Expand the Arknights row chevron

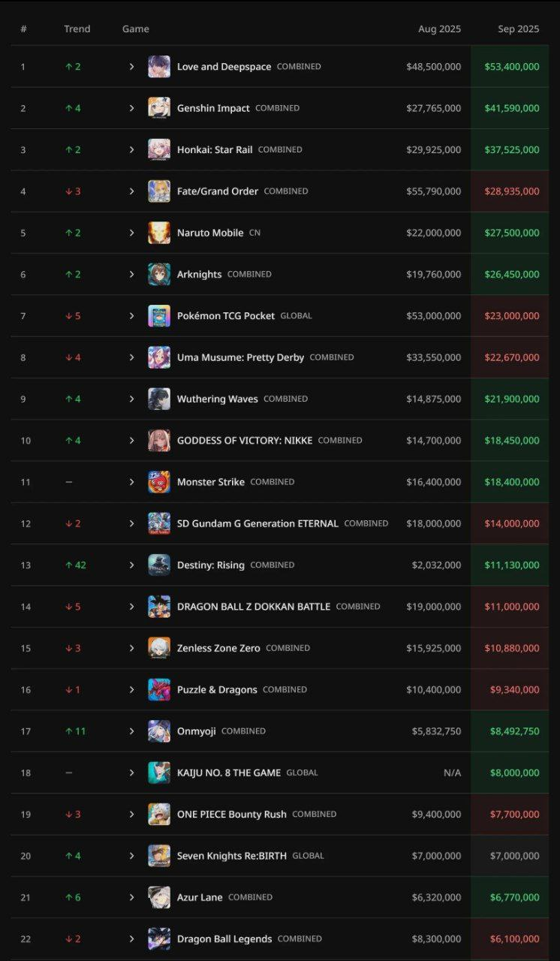pos(131,274)
